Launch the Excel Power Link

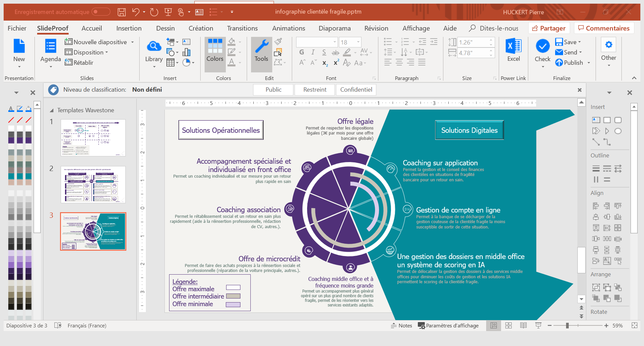tap(513, 50)
